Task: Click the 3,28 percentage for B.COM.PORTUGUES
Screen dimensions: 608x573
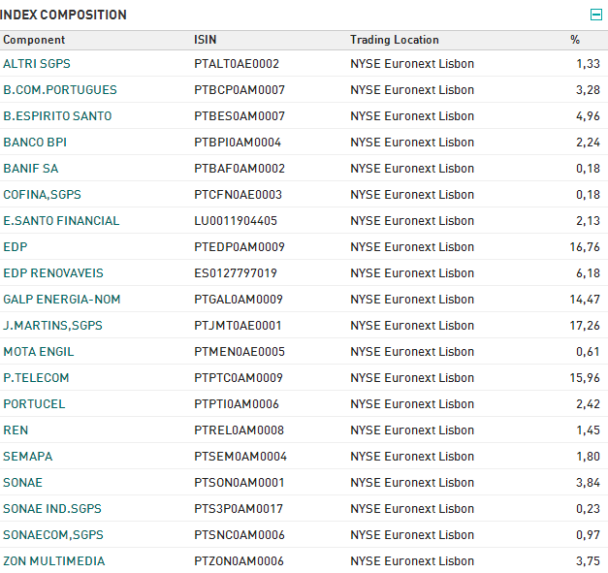Action: pyautogui.click(x=588, y=90)
